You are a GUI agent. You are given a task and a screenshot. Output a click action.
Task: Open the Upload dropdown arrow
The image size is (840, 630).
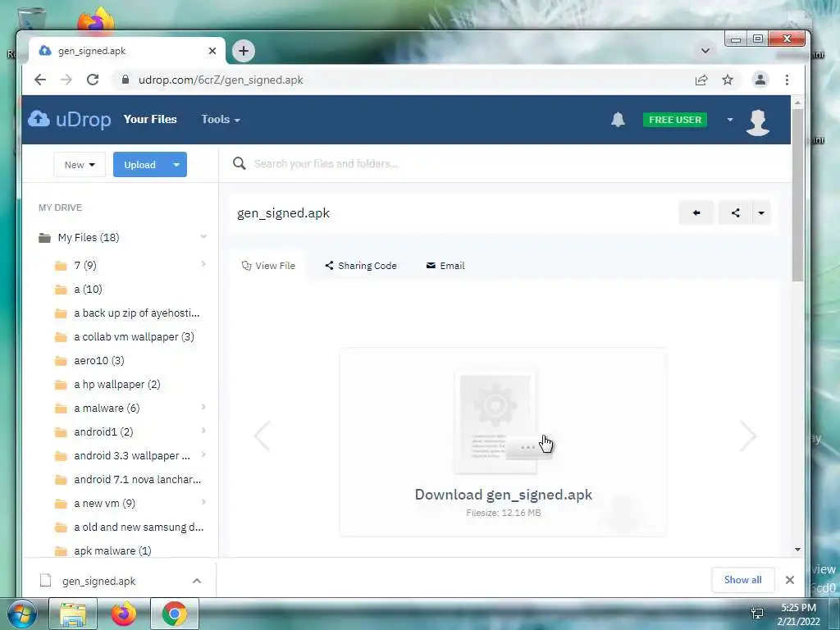[176, 164]
